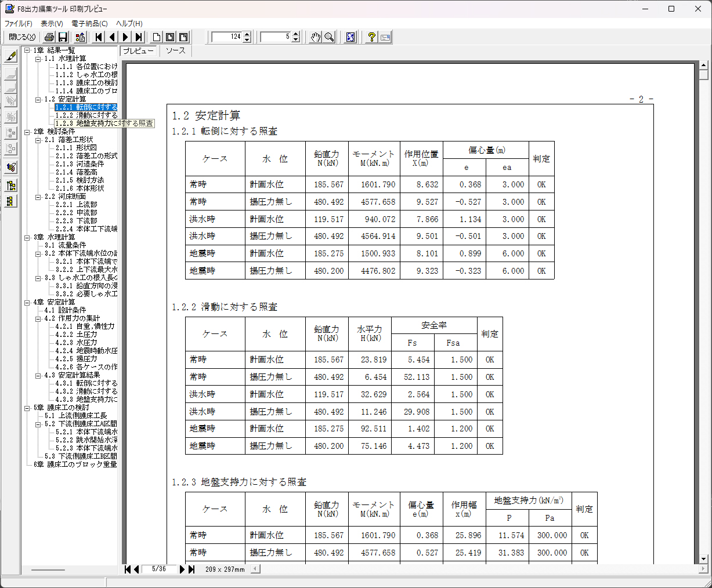This screenshot has width=712, height=588.
Task: Click the vertical scrollbar up arrow
Action: (x=704, y=66)
